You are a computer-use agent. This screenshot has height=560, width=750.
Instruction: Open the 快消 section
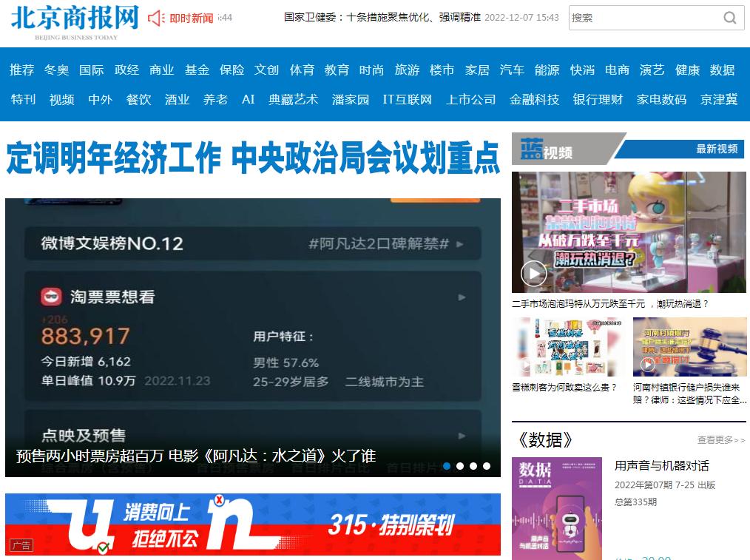582,70
